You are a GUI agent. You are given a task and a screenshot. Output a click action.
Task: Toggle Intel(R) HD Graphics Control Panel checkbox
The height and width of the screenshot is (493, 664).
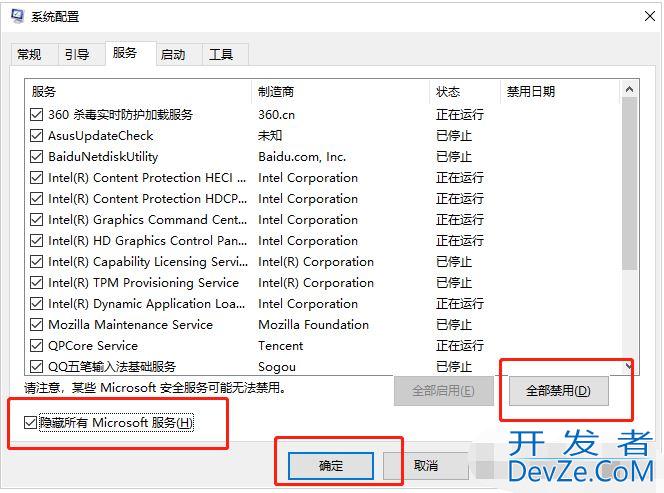pos(36,241)
